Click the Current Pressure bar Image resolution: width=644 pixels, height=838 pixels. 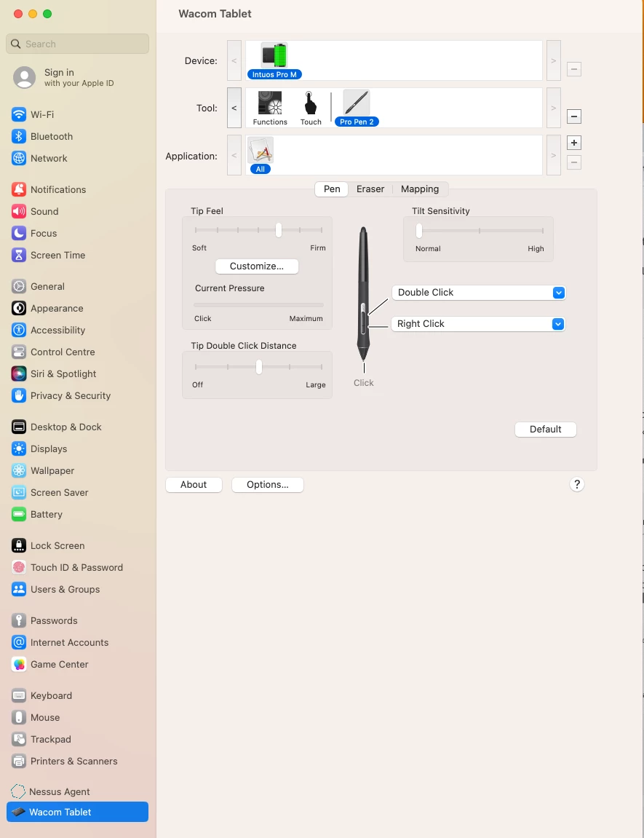(x=258, y=304)
